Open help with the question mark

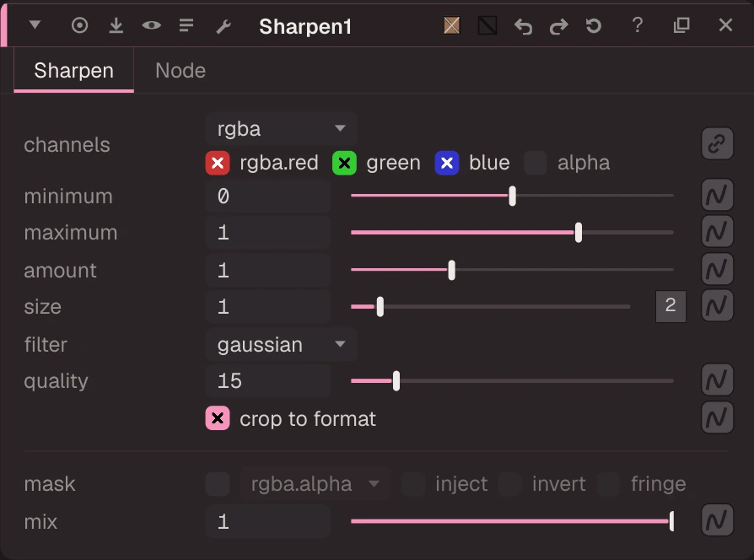[637, 24]
